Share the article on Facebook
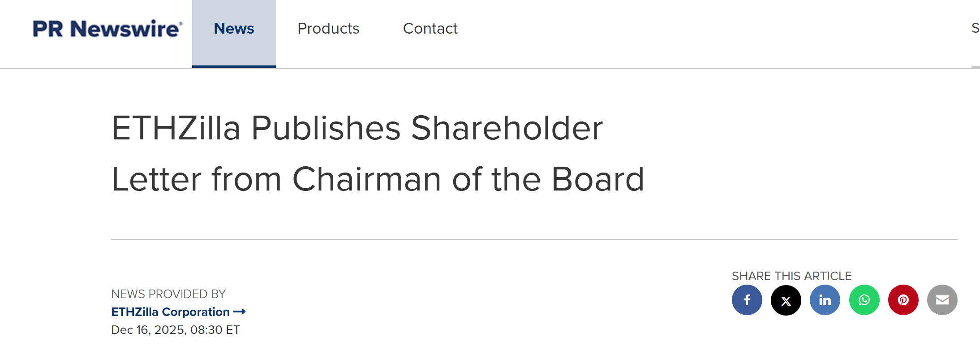The image size is (980, 355). tap(747, 300)
